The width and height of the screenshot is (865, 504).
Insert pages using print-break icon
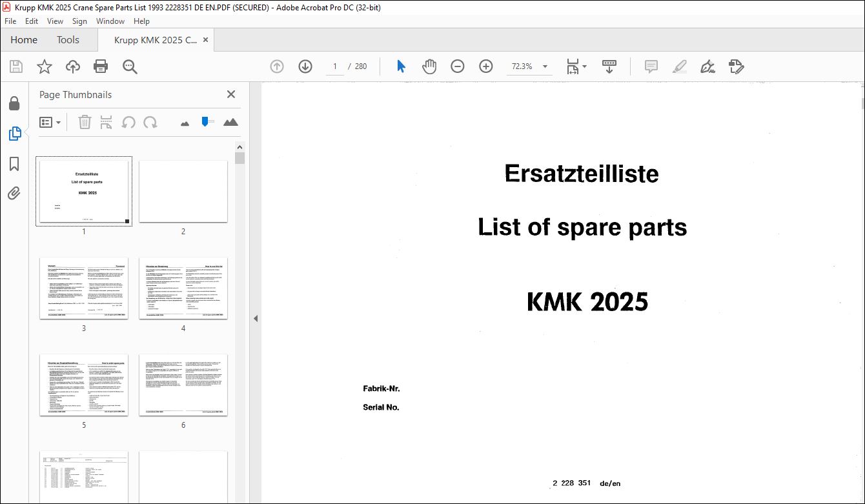coord(107,122)
